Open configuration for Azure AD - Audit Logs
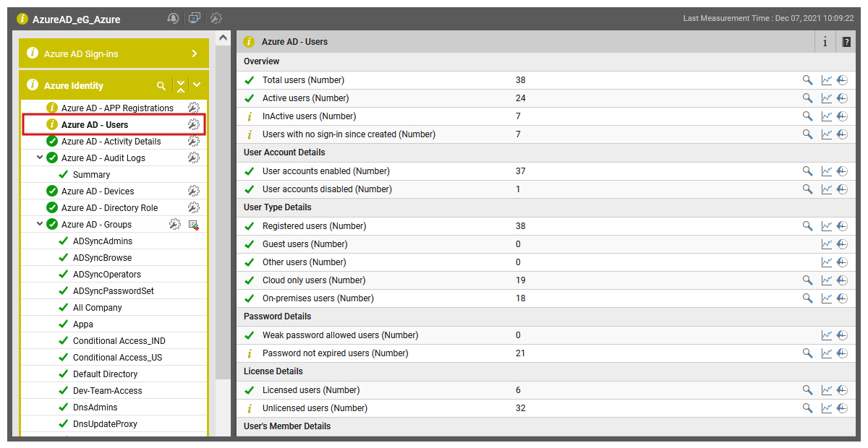868x448 pixels. point(193,158)
